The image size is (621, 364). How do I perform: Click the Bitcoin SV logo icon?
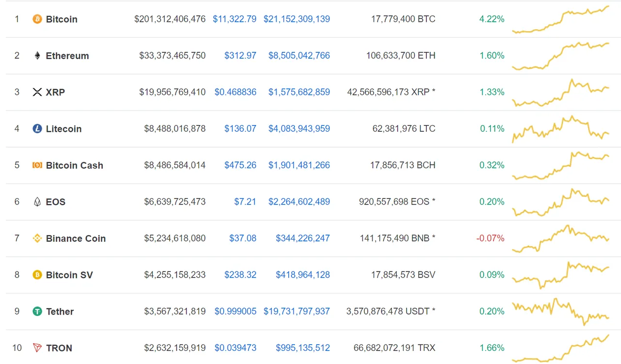tap(37, 275)
